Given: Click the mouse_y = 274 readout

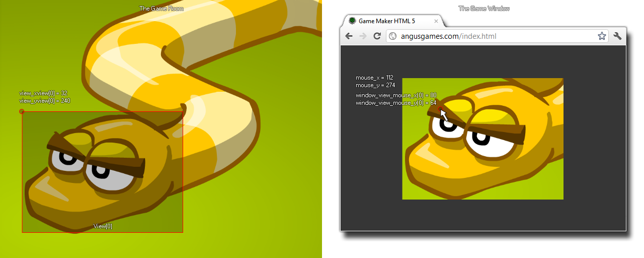Looking at the screenshot, I should tap(375, 85).
